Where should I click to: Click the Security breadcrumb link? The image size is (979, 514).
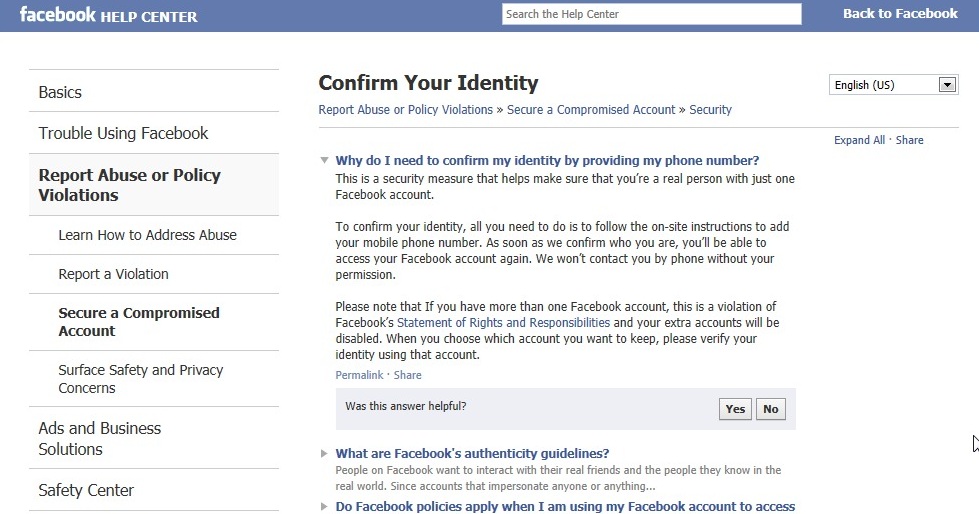[x=710, y=110]
